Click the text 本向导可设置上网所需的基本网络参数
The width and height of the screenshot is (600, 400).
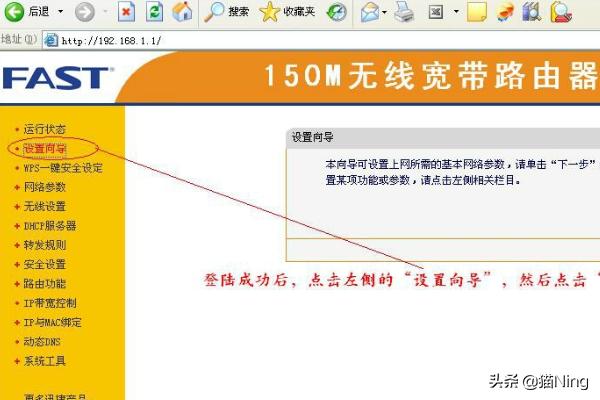415,165
